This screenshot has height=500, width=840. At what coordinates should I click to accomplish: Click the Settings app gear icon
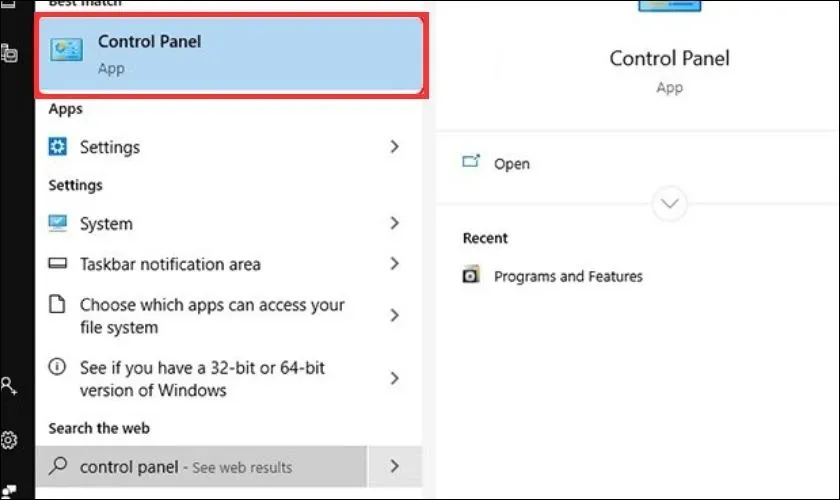pyautogui.click(x=59, y=147)
